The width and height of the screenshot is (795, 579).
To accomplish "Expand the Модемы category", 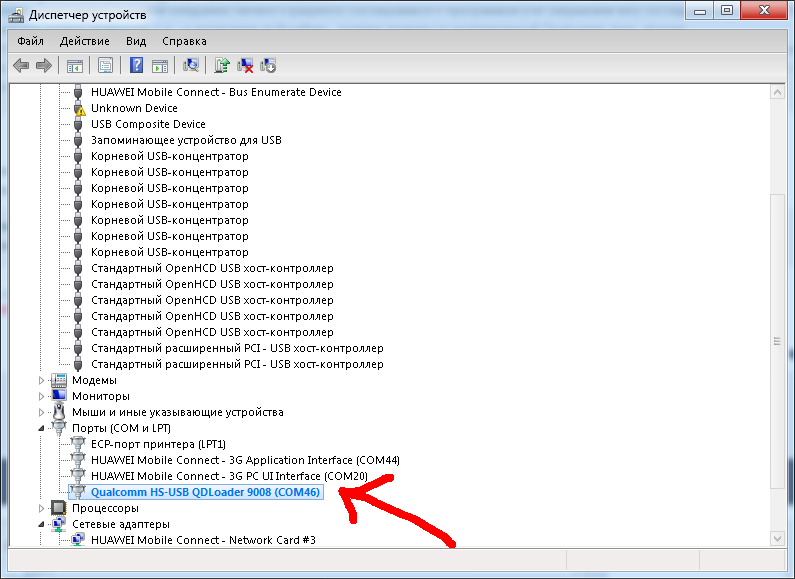I will tap(42, 380).
